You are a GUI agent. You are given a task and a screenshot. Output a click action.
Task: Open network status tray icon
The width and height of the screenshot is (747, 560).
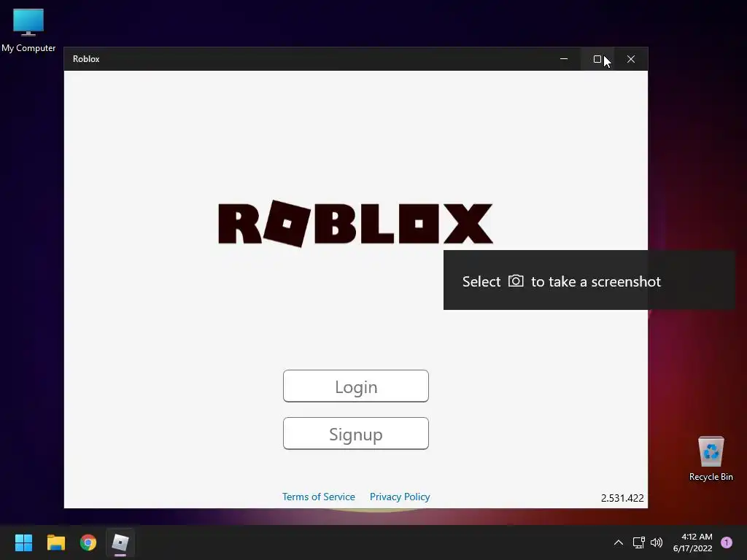638,542
